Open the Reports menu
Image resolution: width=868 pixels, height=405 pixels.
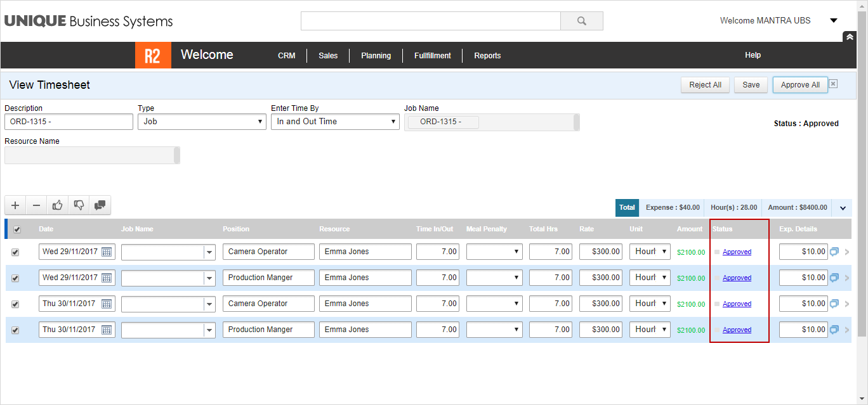[x=487, y=56]
